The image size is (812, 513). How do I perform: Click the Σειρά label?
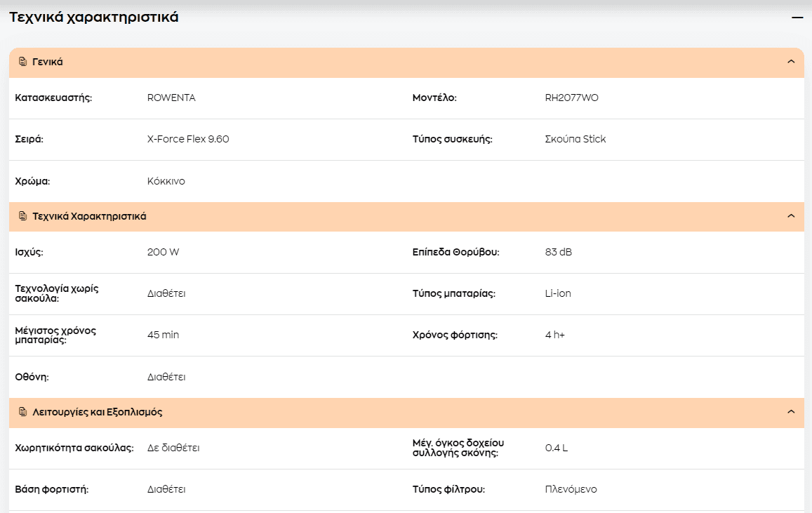coord(29,139)
